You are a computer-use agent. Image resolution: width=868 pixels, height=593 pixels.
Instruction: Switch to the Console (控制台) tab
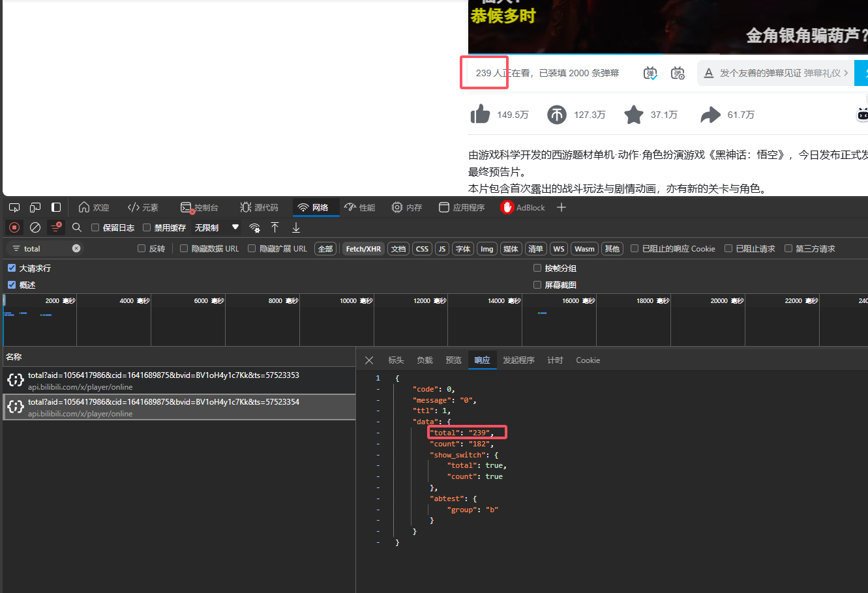[x=200, y=207]
